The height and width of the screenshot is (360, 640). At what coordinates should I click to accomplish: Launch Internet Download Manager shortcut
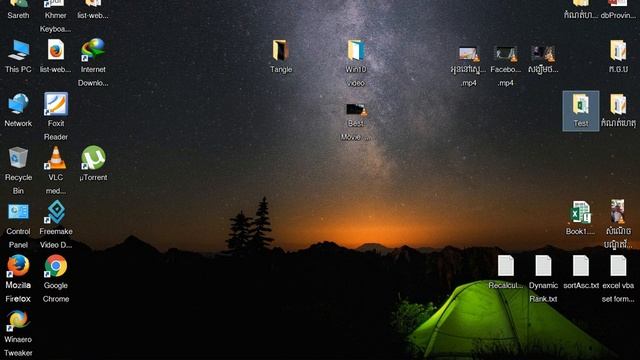(x=93, y=63)
